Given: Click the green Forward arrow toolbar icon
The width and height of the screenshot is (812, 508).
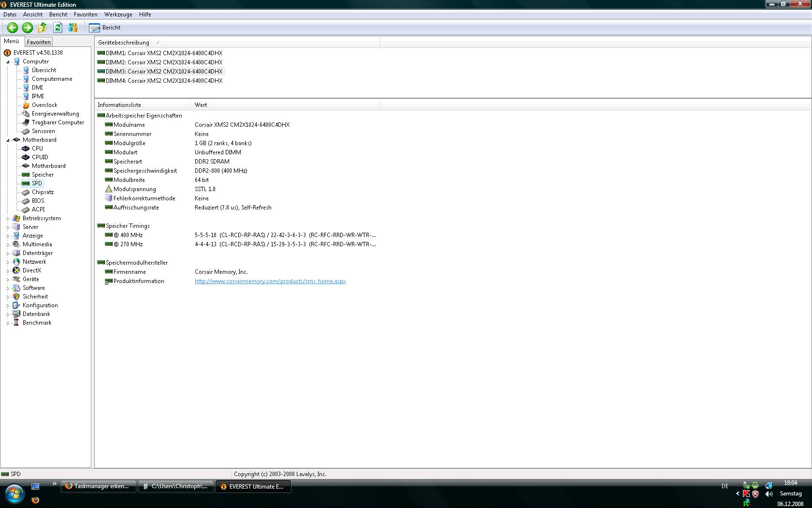Looking at the screenshot, I should pos(28,28).
